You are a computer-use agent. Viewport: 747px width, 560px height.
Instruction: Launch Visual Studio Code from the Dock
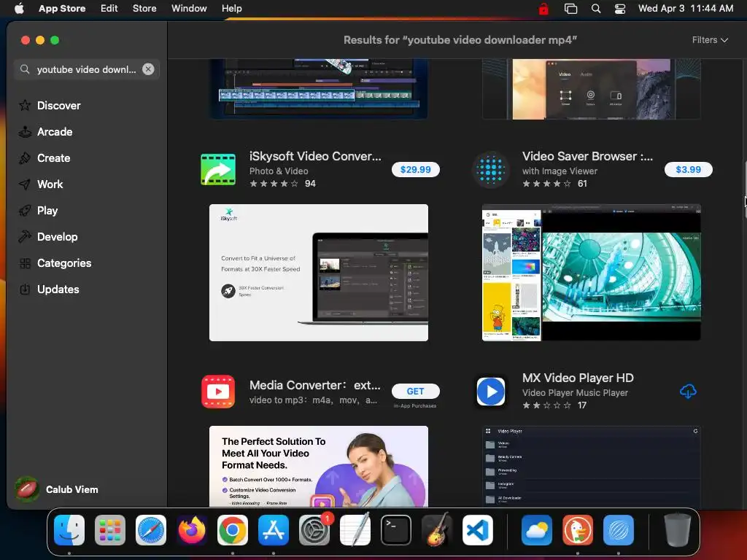click(478, 530)
